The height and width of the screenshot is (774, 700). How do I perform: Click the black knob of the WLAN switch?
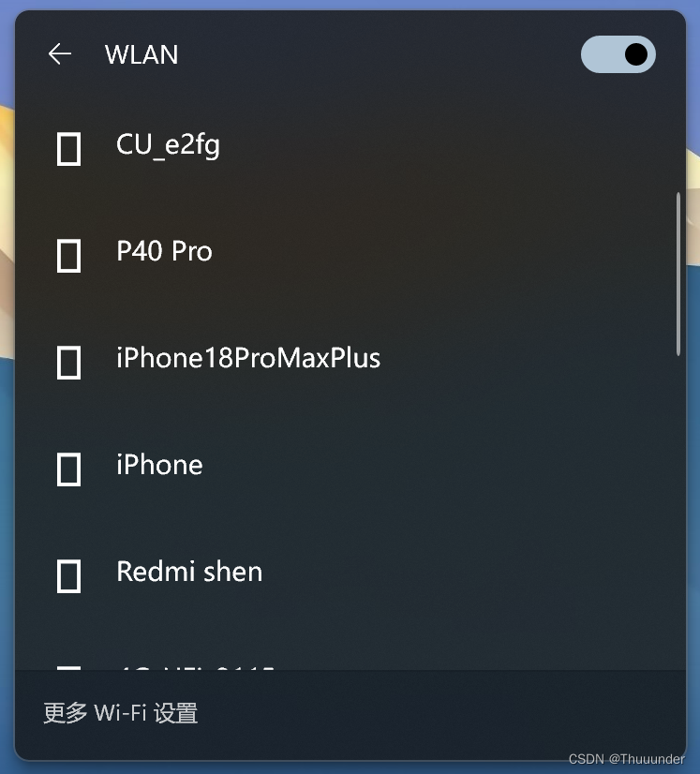(636, 54)
